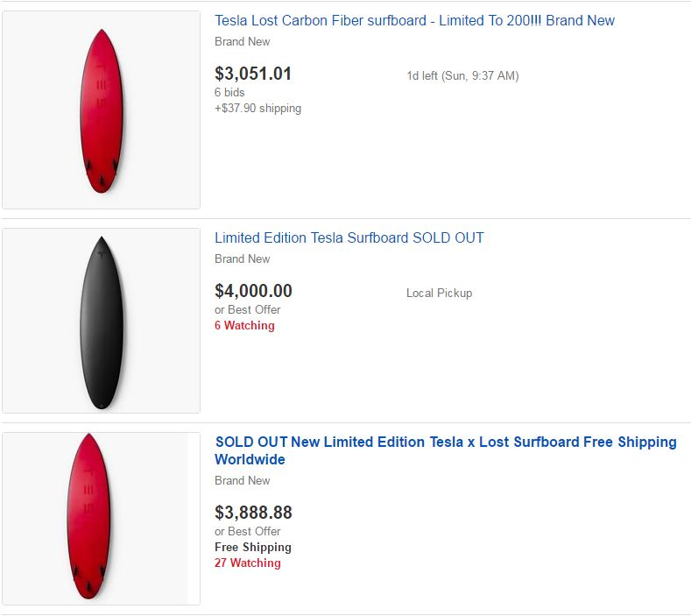This screenshot has width=691, height=616.
Task: Open 'Limited Edition Tesla Surfboard SOLD OUT' title link
Action: (349, 237)
